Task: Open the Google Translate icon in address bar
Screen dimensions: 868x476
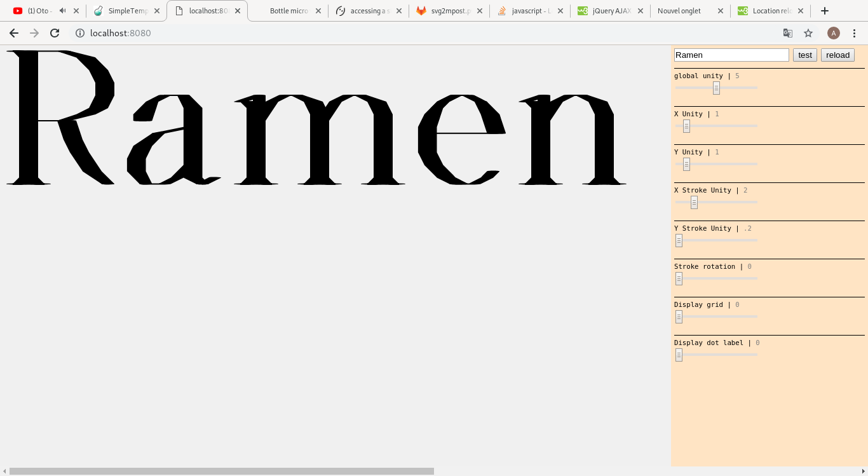Action: (x=788, y=33)
